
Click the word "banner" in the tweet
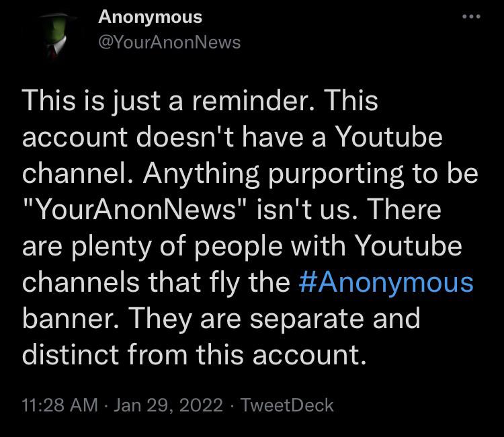[69, 317]
